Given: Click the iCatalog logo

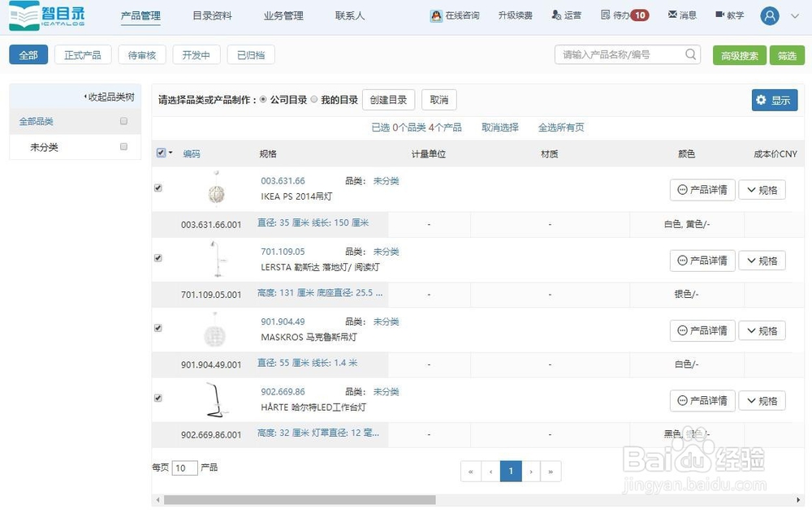Looking at the screenshot, I should click(x=47, y=15).
